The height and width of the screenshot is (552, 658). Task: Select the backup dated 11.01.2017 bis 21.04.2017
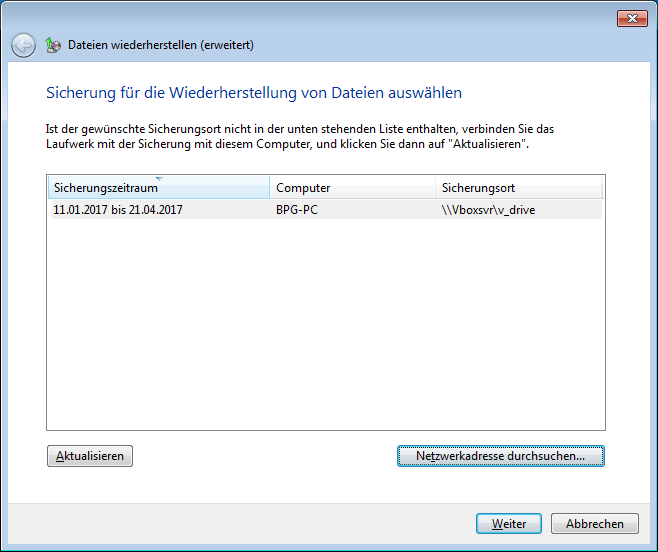118,210
